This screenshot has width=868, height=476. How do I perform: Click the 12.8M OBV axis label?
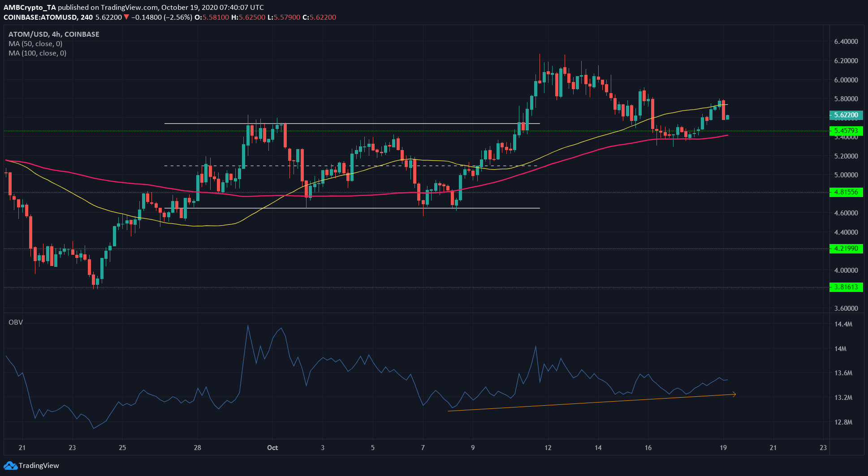[843, 422]
